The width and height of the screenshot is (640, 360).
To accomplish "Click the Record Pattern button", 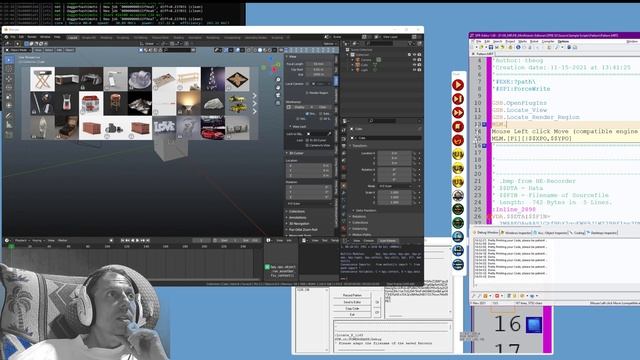I will tap(352, 295).
